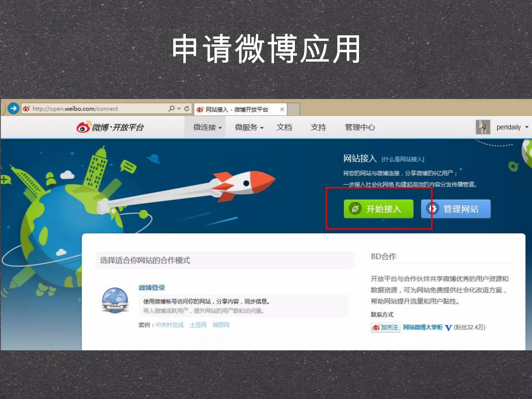Open the 支持 navigation item
This screenshot has height=399, width=532.
point(318,127)
